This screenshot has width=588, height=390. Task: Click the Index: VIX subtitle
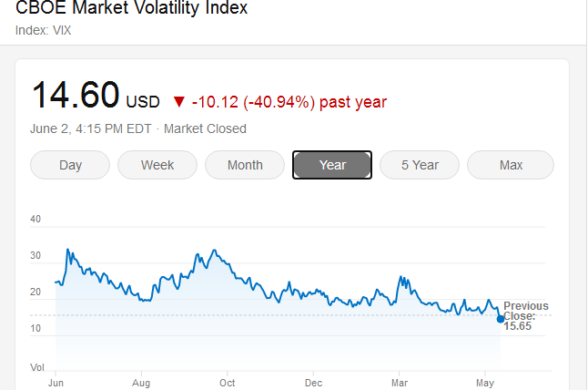(44, 30)
